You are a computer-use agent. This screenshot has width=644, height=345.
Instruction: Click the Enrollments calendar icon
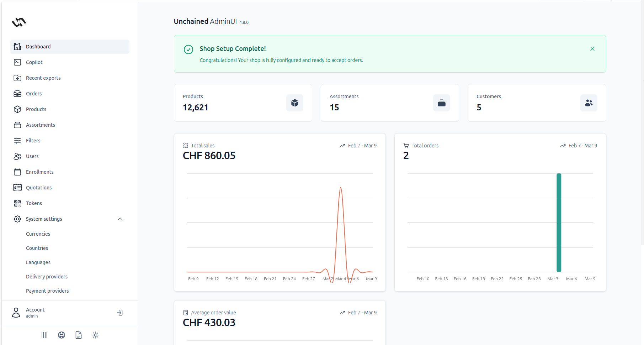[x=17, y=172]
